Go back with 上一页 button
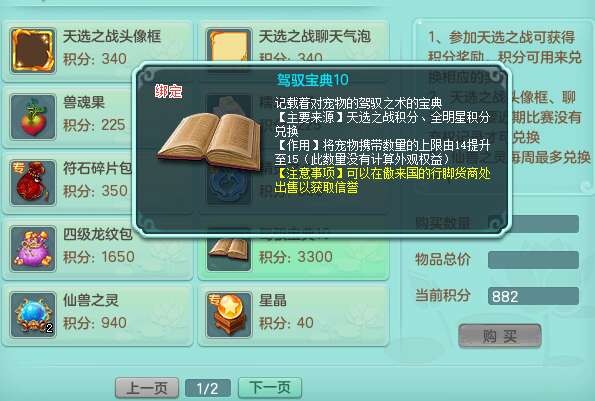The image size is (595, 401). pyautogui.click(x=147, y=388)
